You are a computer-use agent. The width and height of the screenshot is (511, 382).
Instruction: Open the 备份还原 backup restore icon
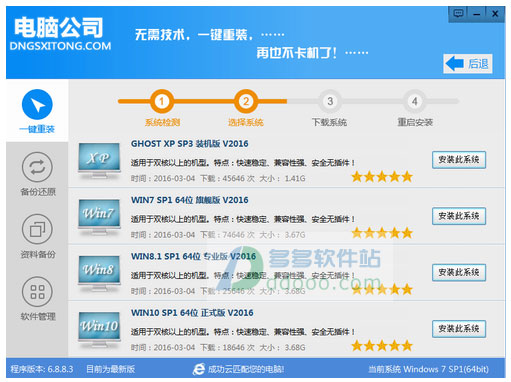tap(37, 167)
